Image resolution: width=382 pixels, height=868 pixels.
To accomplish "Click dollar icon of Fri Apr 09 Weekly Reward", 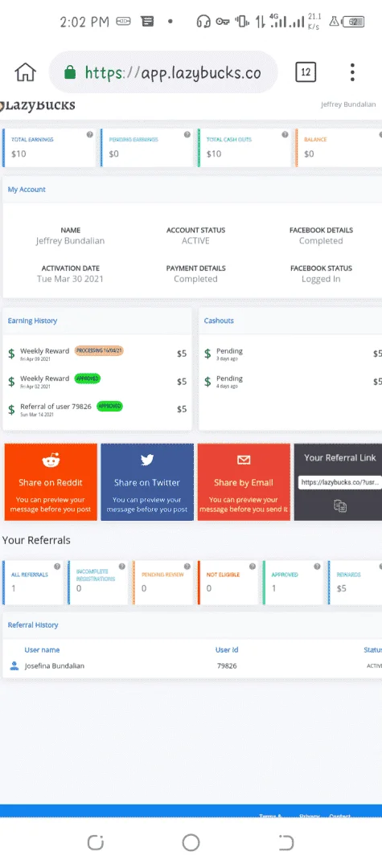I will coord(11,353).
